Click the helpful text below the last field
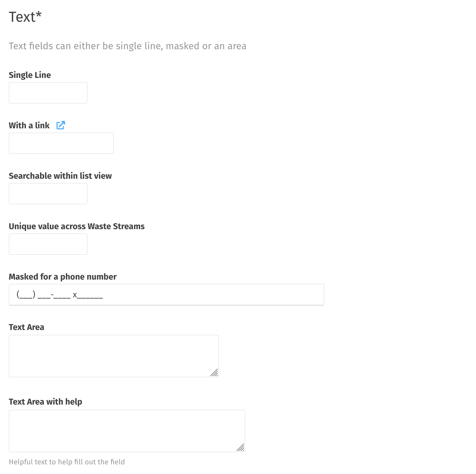 pos(67,462)
